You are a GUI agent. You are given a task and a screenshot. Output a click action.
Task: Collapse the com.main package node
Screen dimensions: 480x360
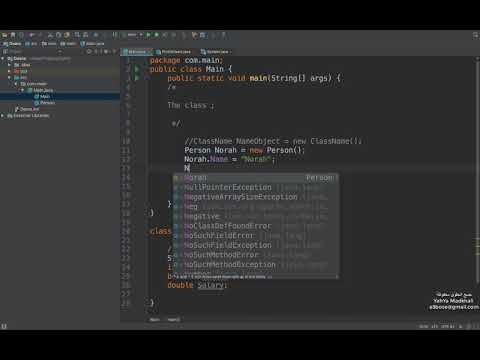pos(16,84)
